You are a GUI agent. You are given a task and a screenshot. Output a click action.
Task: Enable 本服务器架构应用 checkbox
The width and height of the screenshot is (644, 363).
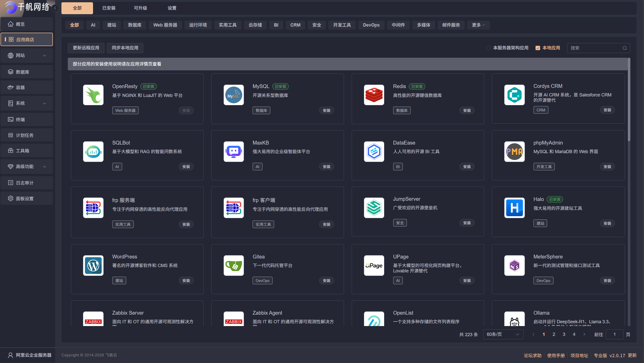[x=488, y=48]
